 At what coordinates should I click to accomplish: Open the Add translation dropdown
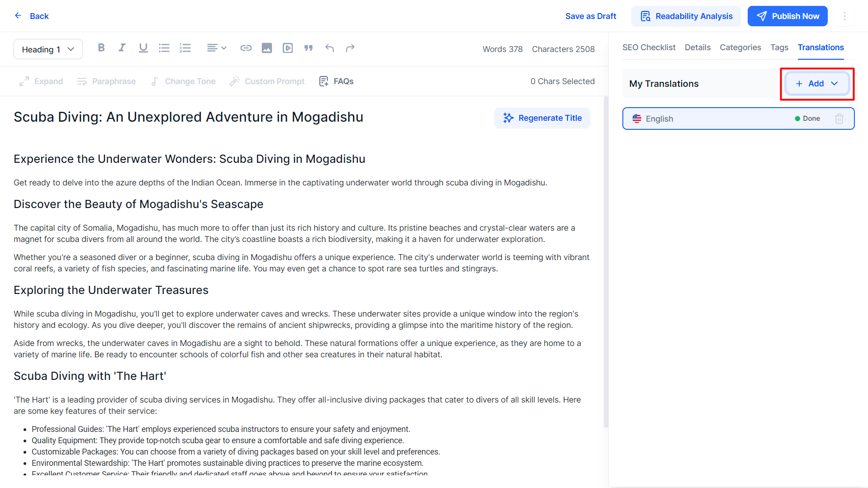[817, 84]
